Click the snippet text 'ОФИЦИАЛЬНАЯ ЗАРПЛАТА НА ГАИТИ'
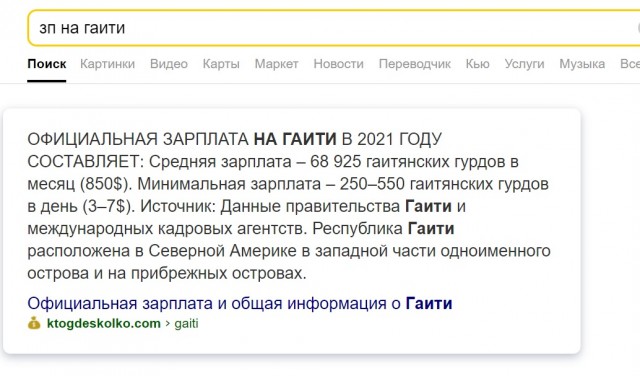The width and height of the screenshot is (640, 376). click(x=182, y=139)
